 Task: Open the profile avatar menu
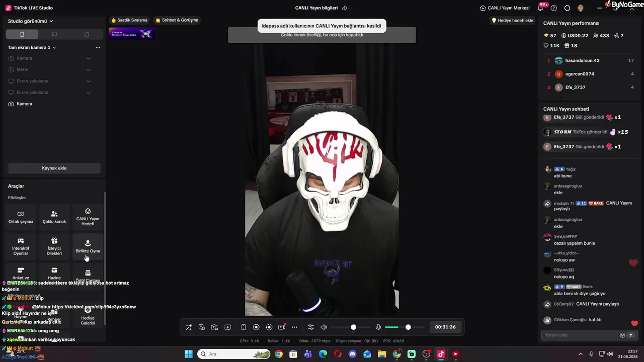click(x=580, y=8)
